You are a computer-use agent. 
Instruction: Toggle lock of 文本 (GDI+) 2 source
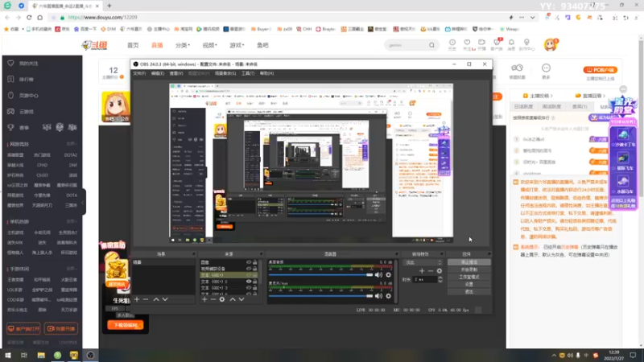pyautogui.click(x=255, y=282)
